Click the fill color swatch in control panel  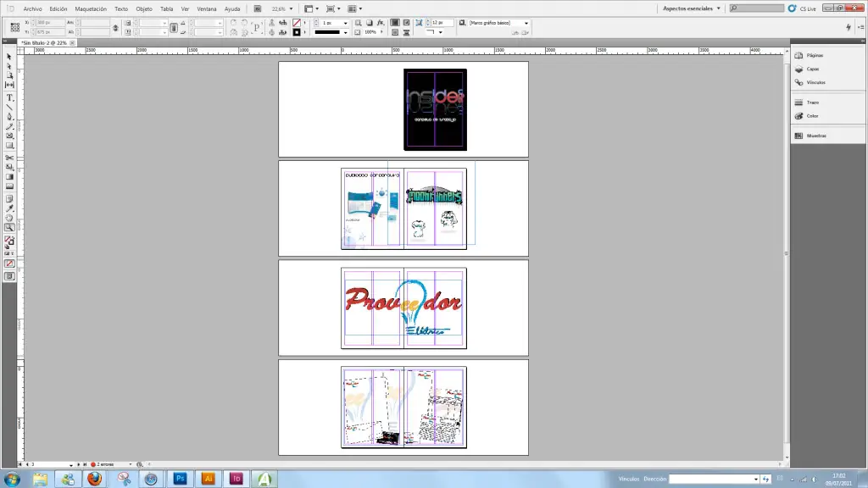[x=297, y=23]
